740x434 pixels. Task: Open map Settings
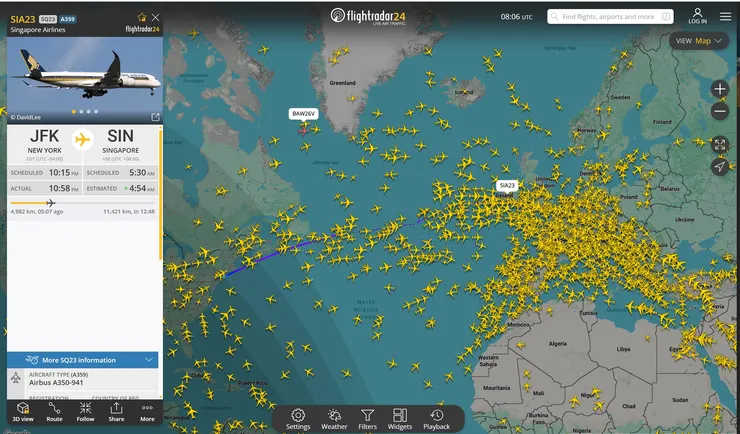click(x=298, y=419)
